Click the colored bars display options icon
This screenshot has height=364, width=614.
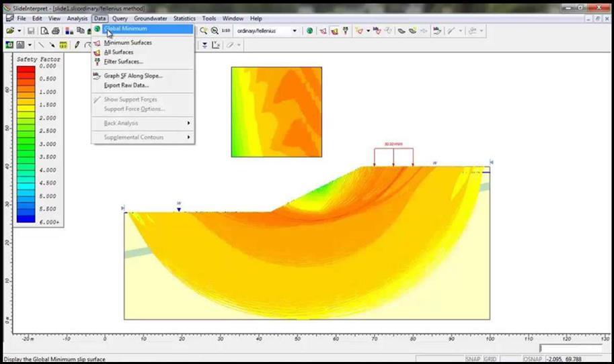[69, 31]
